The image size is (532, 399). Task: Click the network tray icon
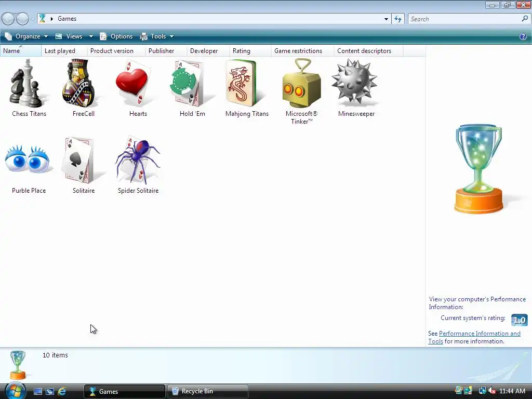[x=482, y=391]
